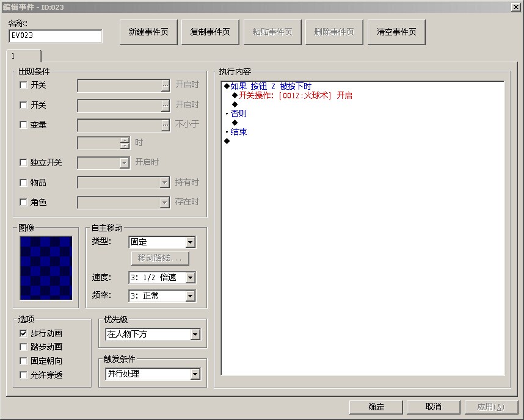Viewport: 524px width, 420px height.
Task: Enable the second 开关 condition checkbox
Action: pos(23,105)
